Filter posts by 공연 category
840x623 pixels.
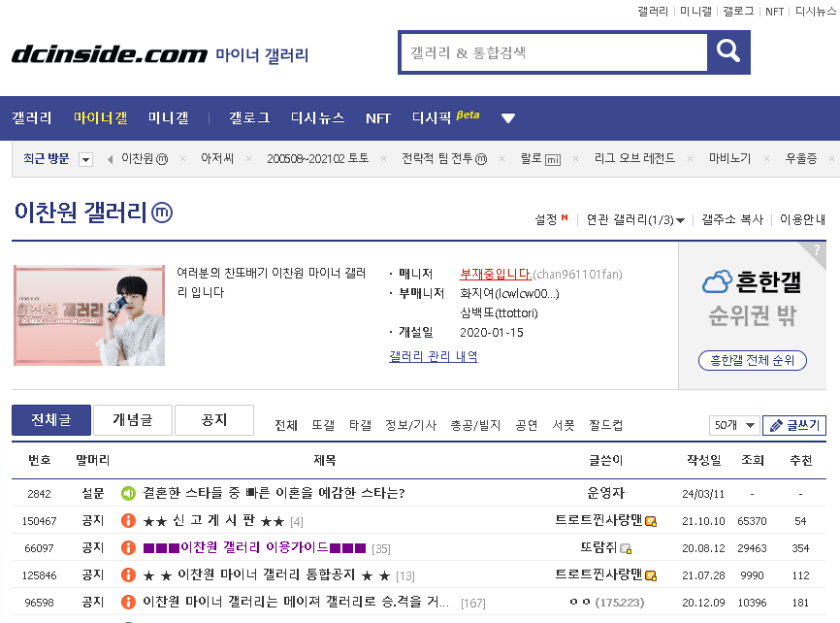(x=527, y=426)
